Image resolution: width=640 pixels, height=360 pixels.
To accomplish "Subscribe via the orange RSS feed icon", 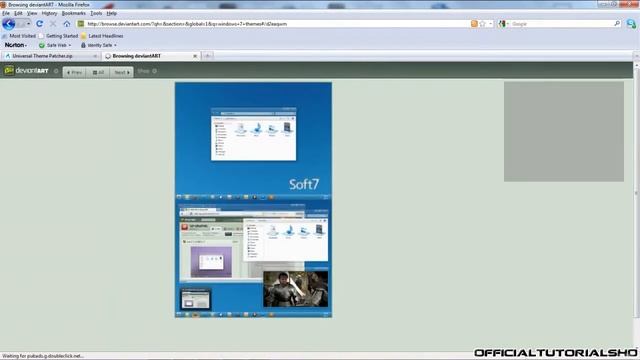I will pyautogui.click(x=474, y=24).
